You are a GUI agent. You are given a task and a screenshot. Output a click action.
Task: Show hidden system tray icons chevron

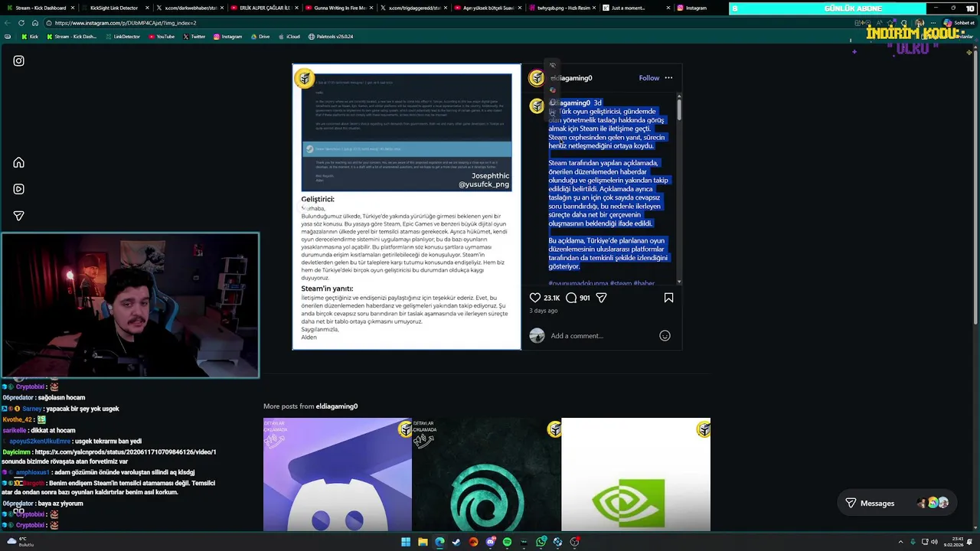900,542
